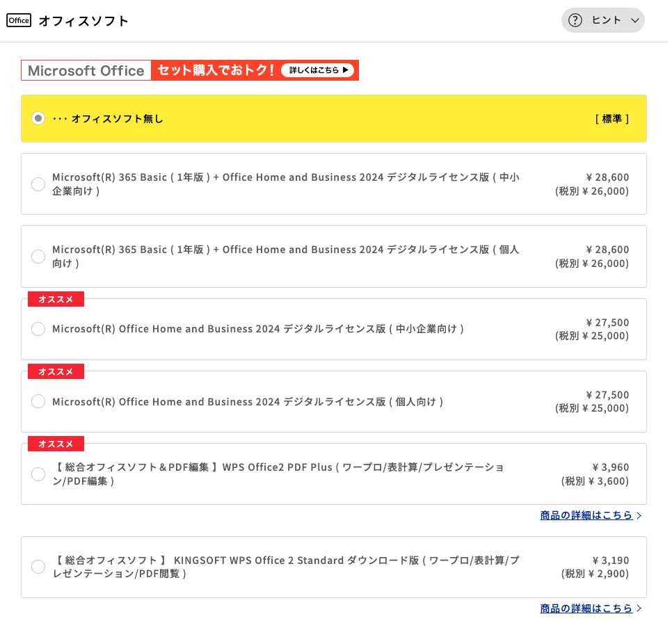Click the オフィスソフト section heading
This screenshot has height=621, width=672.
coord(83,21)
